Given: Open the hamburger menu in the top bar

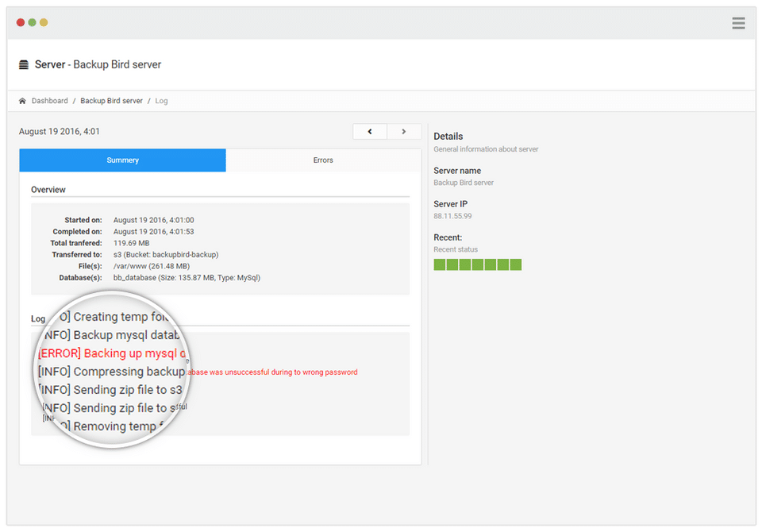Looking at the screenshot, I should tap(738, 23).
